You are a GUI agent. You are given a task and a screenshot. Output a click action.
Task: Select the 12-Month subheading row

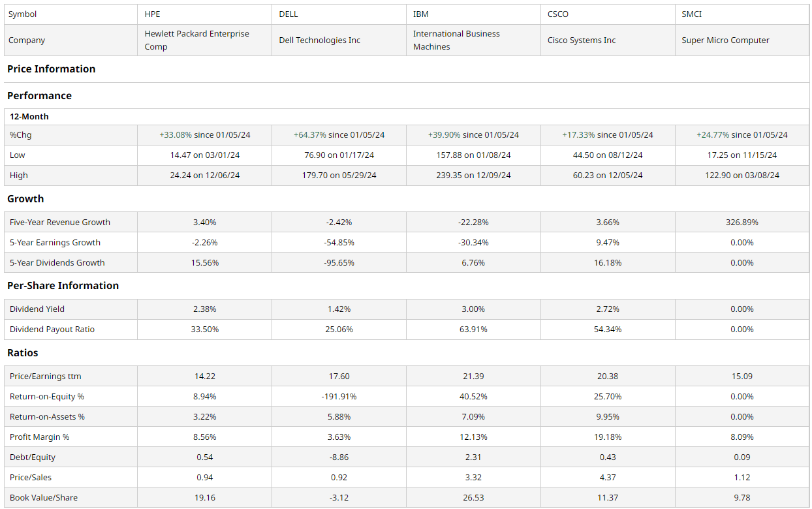point(29,117)
